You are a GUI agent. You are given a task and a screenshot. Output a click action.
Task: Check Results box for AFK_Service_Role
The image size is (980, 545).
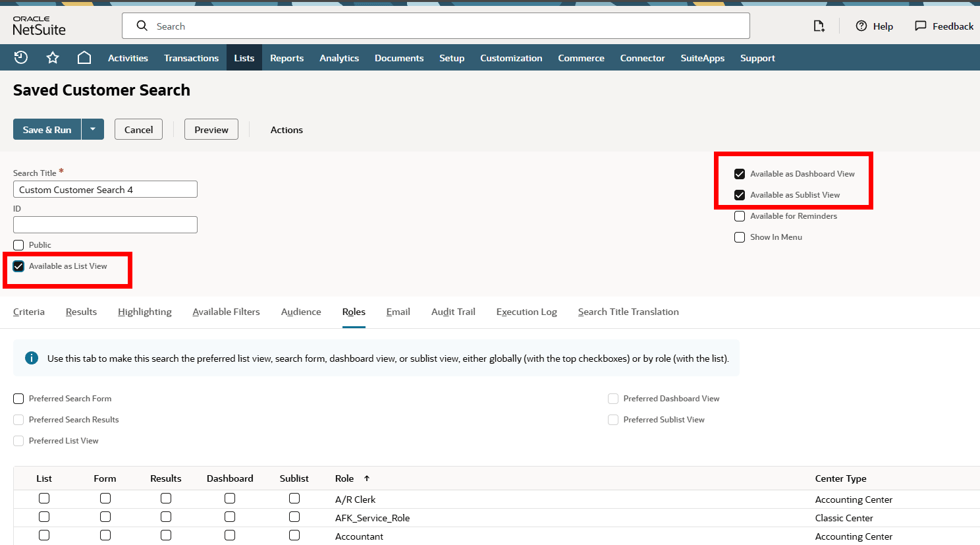click(x=166, y=517)
